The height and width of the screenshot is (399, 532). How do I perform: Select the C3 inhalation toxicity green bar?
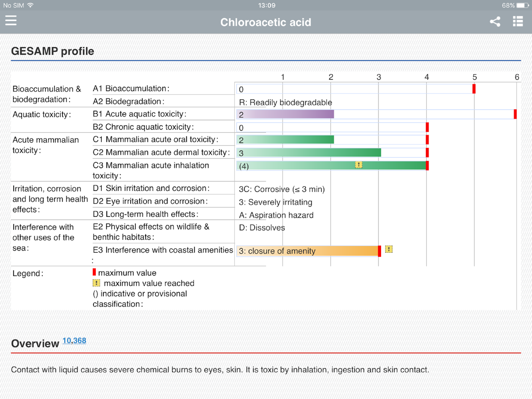[x=331, y=166]
